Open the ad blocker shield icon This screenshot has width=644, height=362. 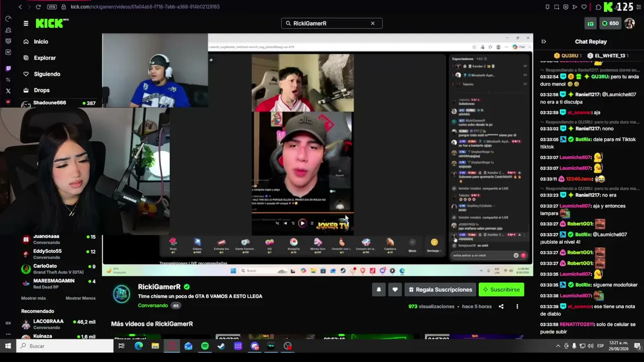[566, 7]
